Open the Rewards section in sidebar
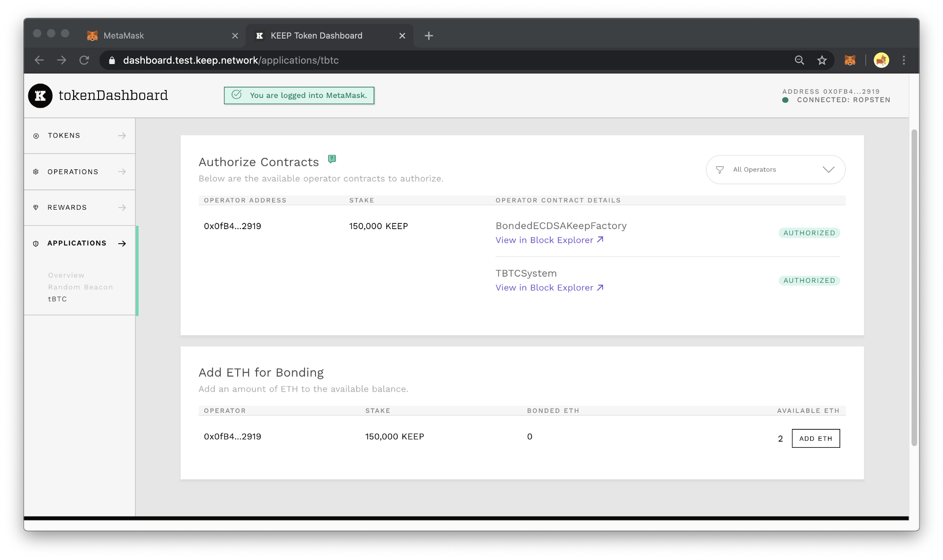The image size is (943, 560). [x=80, y=207]
